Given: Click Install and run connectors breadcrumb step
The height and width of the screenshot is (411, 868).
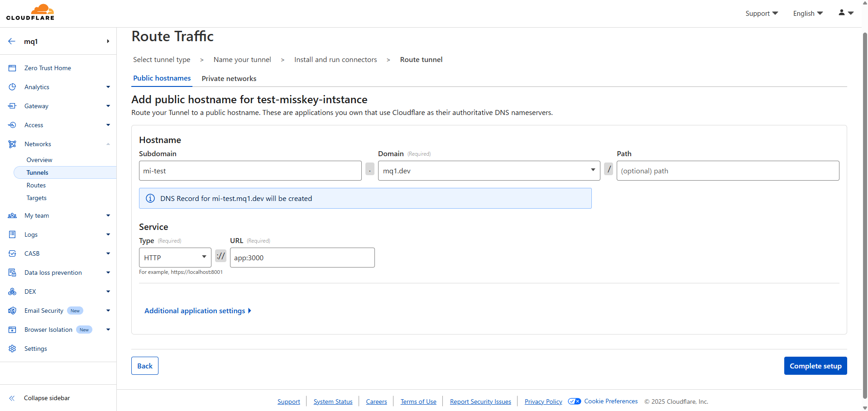Looking at the screenshot, I should [x=336, y=60].
